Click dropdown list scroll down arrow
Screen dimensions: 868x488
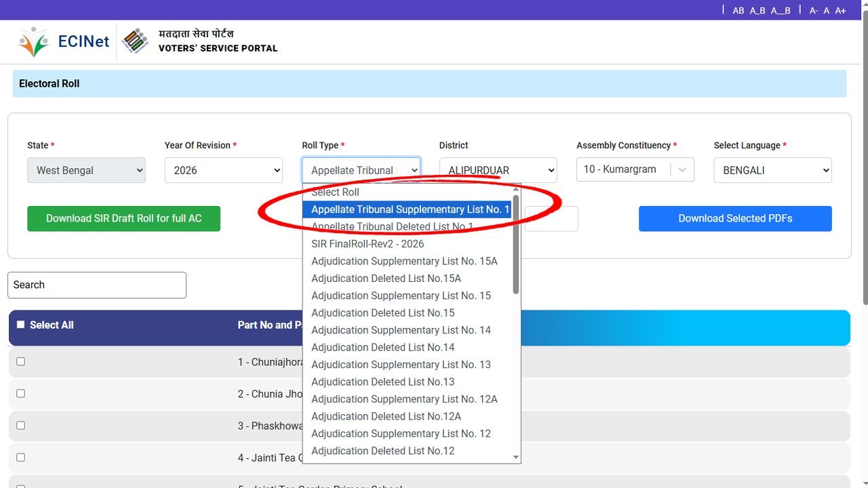516,457
